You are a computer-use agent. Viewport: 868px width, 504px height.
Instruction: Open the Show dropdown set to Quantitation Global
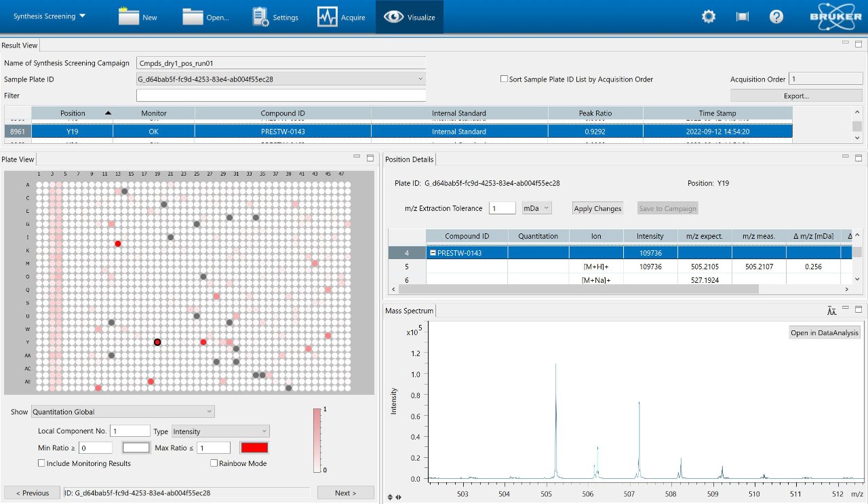pyautogui.click(x=207, y=411)
